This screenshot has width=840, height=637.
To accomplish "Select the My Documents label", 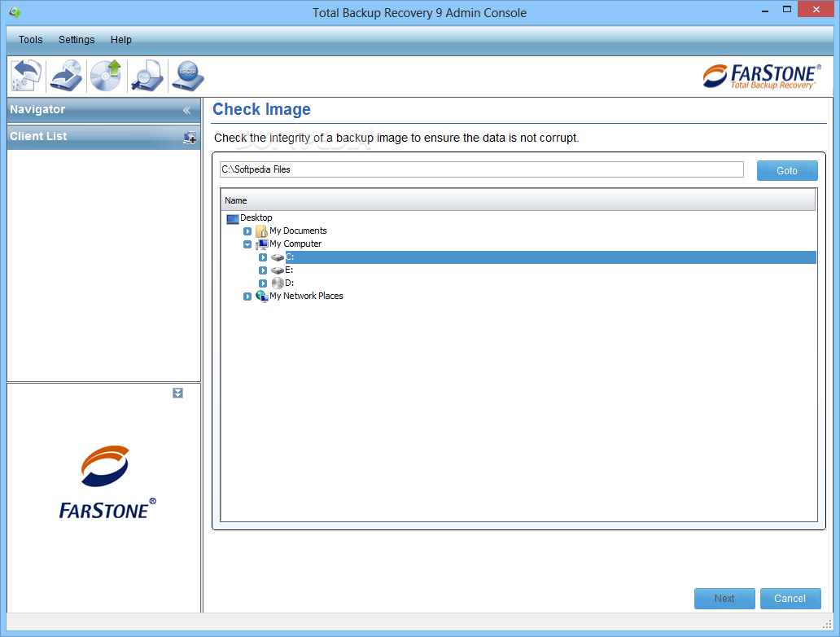I will pos(298,231).
